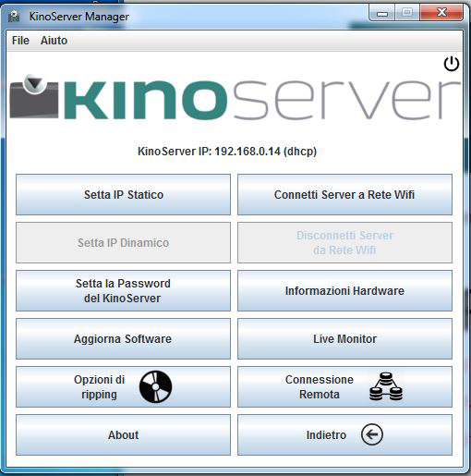Click the KinoServer IP address label
471x476 pixels.
[227, 152]
